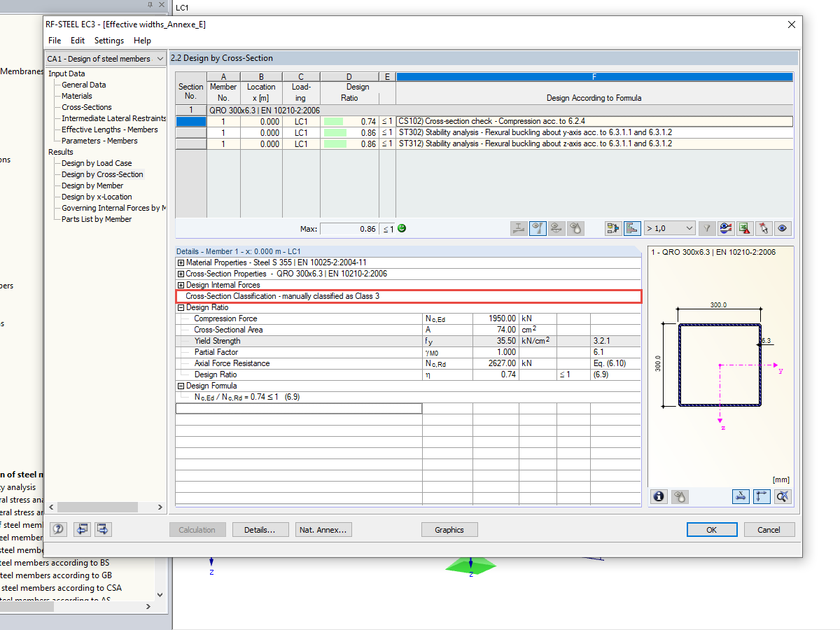The height and width of the screenshot is (630, 840).
Task: Open the > 1,0 filter dropdown
Action: pyautogui.click(x=669, y=228)
